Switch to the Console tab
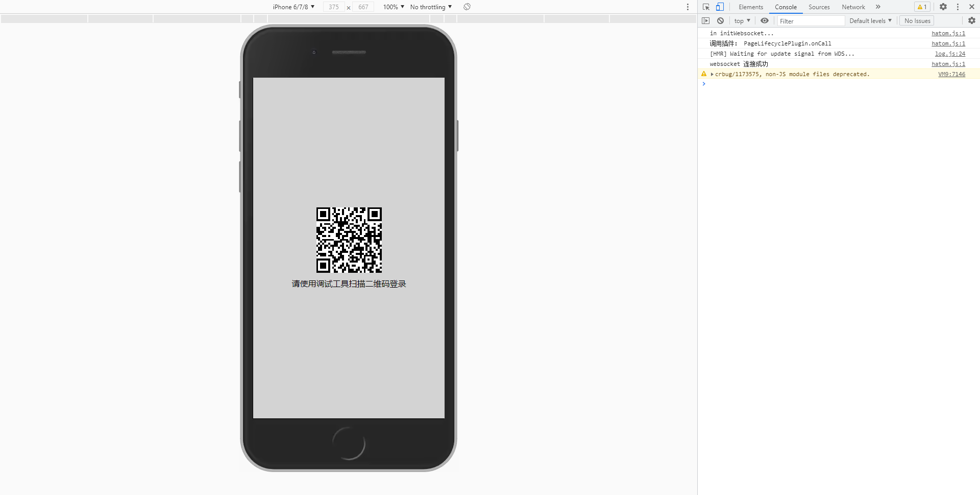 point(786,7)
